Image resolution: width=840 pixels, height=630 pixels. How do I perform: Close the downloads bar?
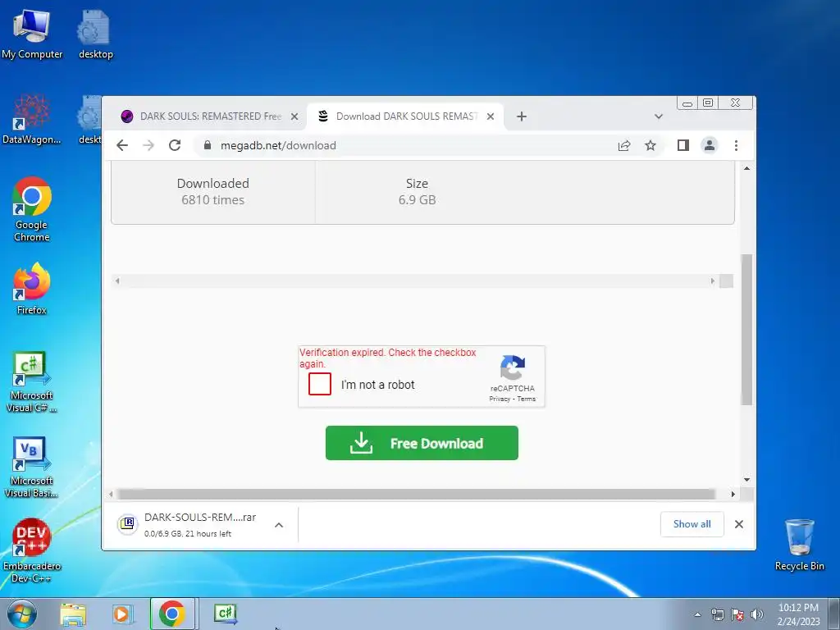click(x=739, y=524)
